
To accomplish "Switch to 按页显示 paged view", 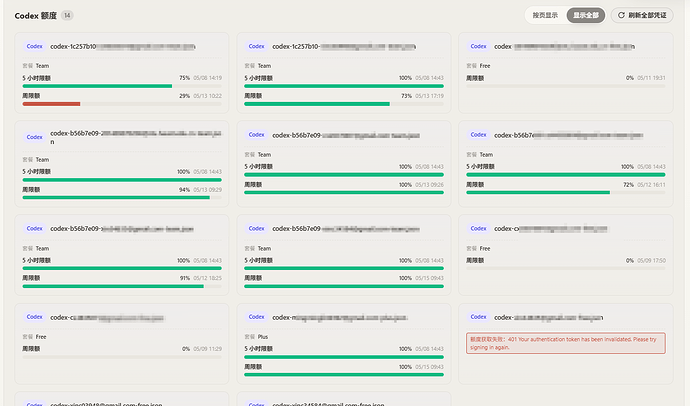I will click(545, 15).
